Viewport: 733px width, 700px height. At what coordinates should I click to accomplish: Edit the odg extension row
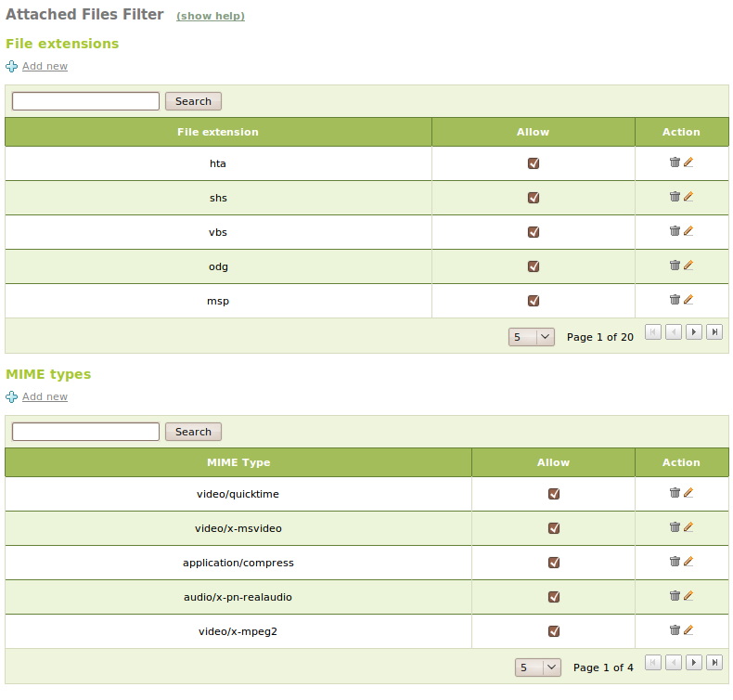[688, 266]
